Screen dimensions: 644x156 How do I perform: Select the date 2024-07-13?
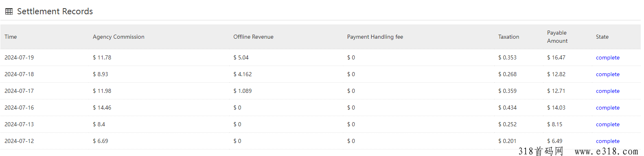[x=19, y=124]
